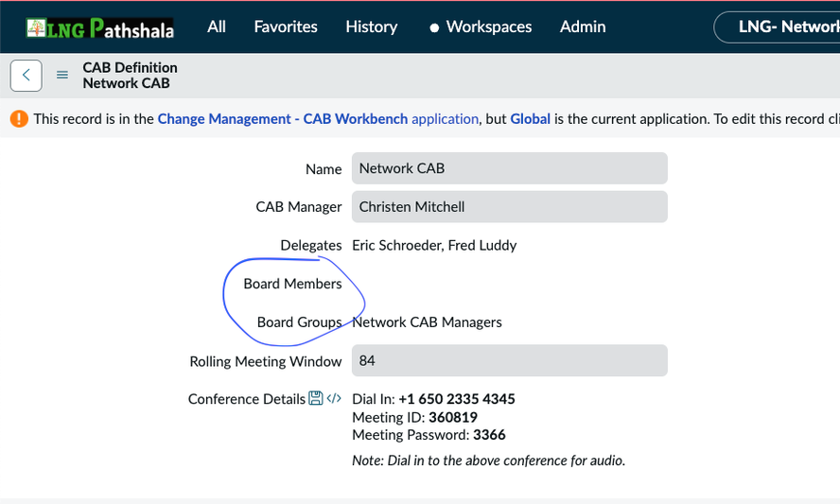This screenshot has width=840, height=504.
Task: Click the Rolling Meeting Window field
Action: [x=509, y=360]
